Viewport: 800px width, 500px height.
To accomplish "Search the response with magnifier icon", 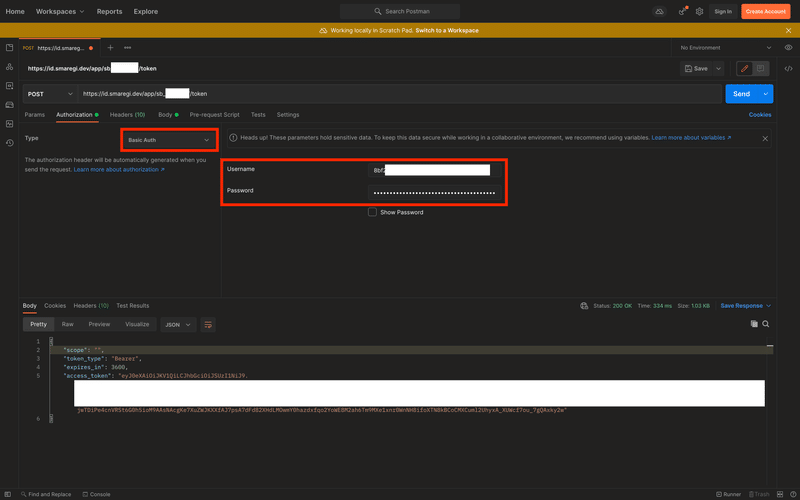I will [x=766, y=323].
